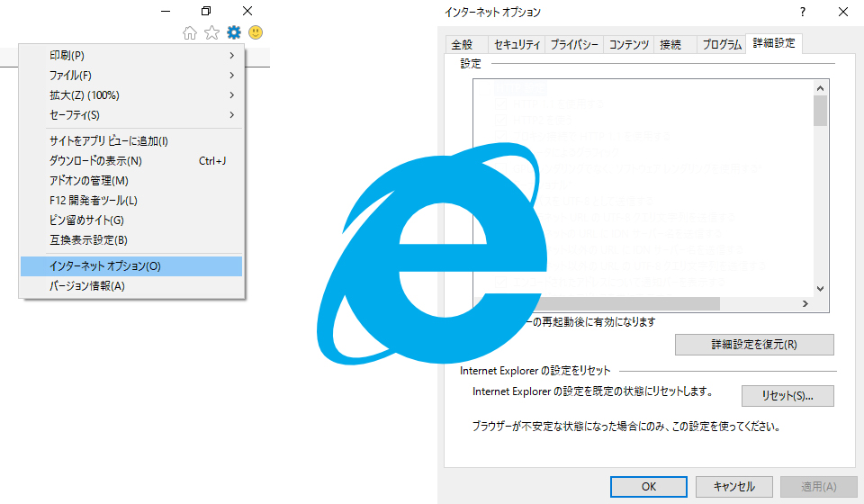This screenshot has height=504, width=864.
Task: Open the プライバシー tab
Action: pyautogui.click(x=574, y=45)
